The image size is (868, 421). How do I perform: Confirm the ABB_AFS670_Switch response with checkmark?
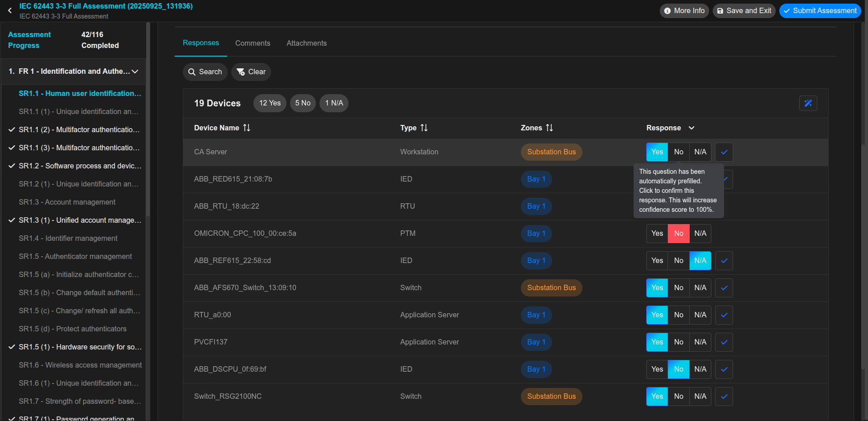tap(723, 288)
